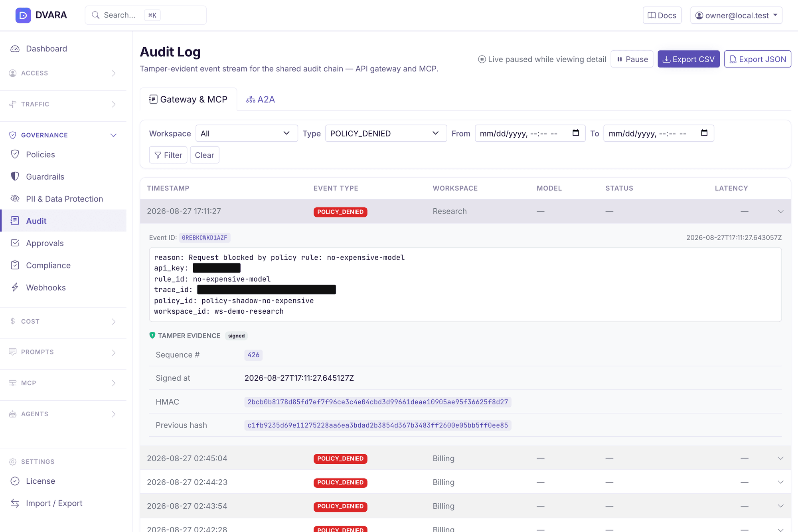Open Policies in the sidebar

point(63,154)
